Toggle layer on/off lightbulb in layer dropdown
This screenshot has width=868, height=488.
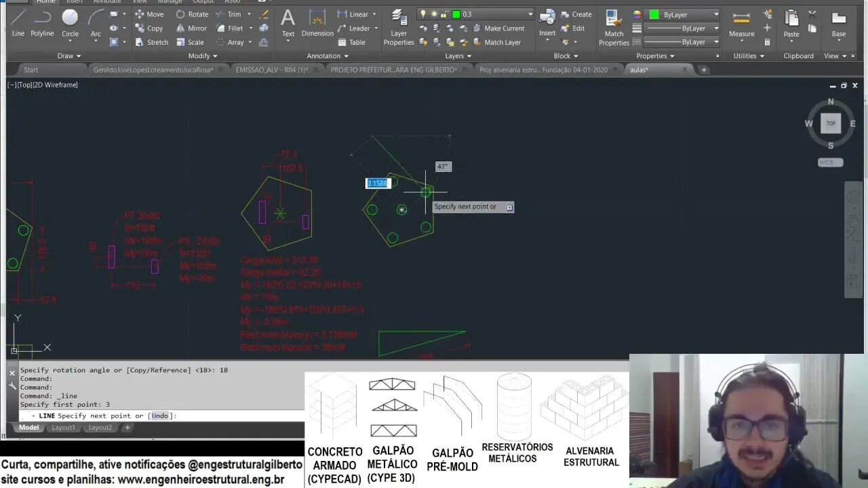point(423,14)
